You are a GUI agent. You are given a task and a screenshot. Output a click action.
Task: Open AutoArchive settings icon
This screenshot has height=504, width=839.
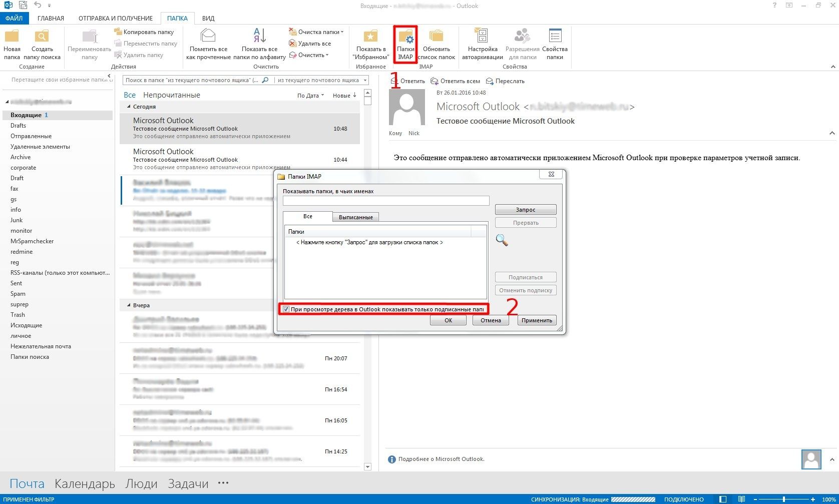[482, 37]
